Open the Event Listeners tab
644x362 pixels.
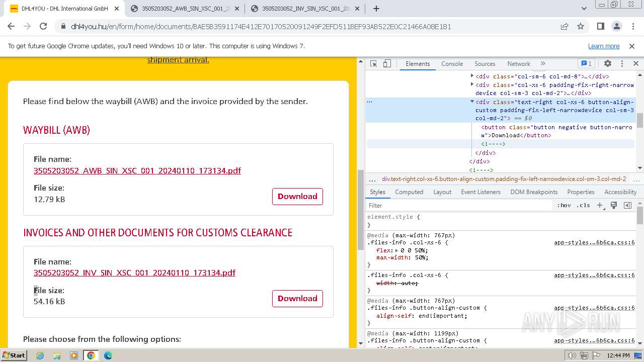coord(480,192)
